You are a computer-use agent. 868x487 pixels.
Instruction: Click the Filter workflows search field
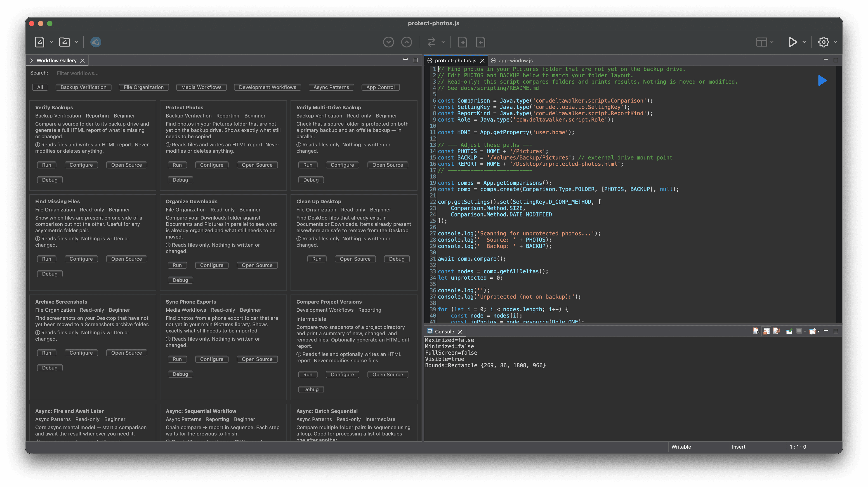[x=236, y=73]
